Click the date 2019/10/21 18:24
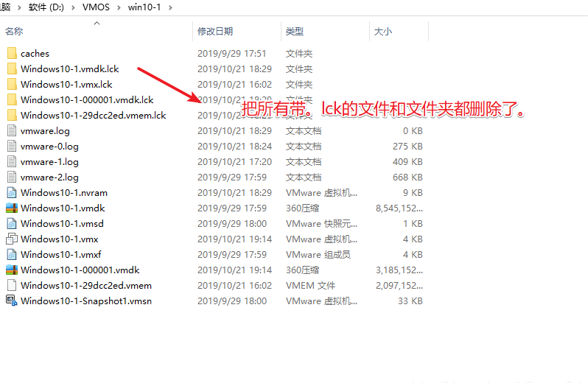 click(x=235, y=146)
